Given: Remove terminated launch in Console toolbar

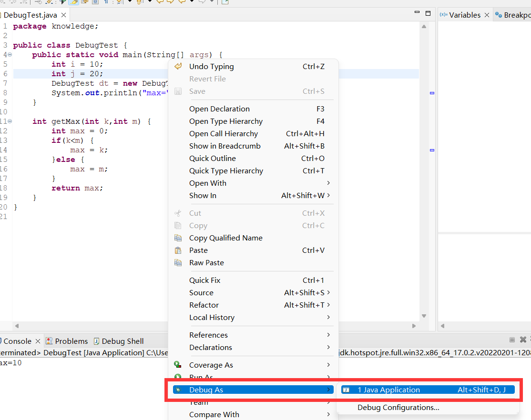Looking at the screenshot, I should click(x=523, y=340).
